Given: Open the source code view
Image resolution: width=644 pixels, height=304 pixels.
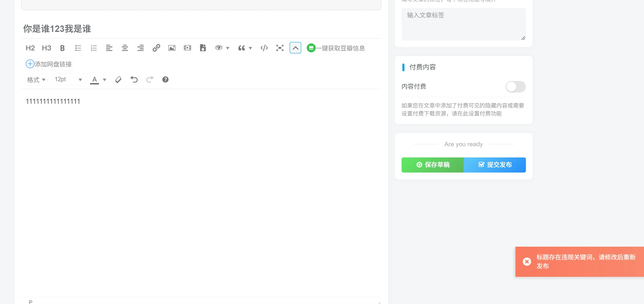Looking at the screenshot, I should pos(264,48).
